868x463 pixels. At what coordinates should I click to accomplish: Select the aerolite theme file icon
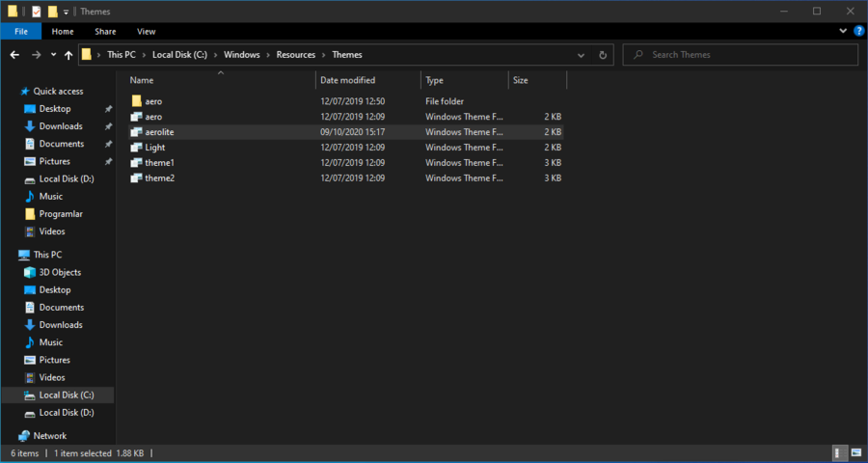136,132
